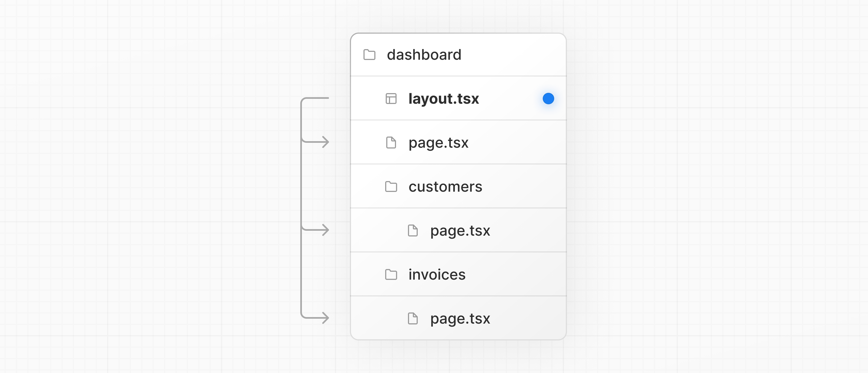Click file icon of customers' page.tsx

pos(412,231)
